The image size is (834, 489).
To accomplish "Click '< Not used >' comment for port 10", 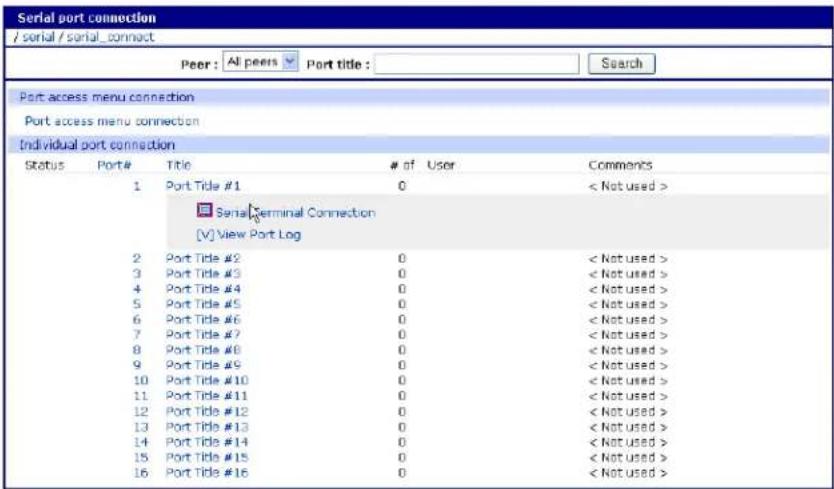I will 628,380.
